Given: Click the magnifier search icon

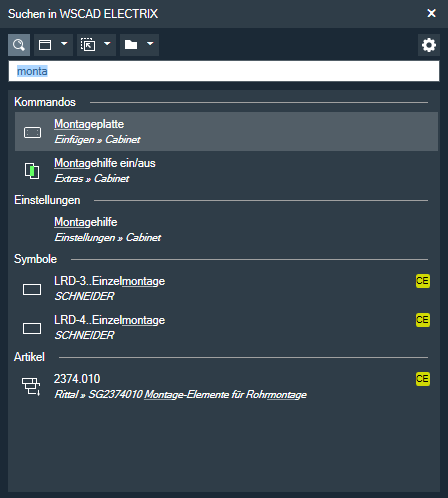Looking at the screenshot, I should (x=19, y=45).
